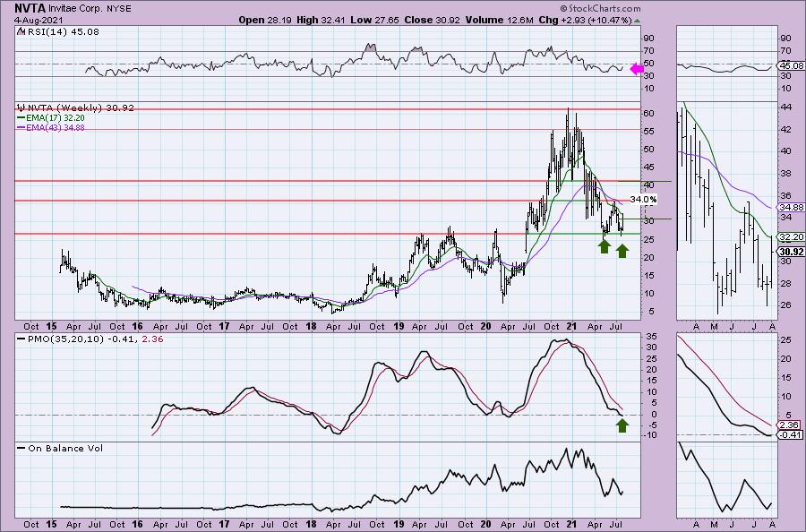This screenshot has width=806, height=532.
Task: Select the Low 27.65 value
Action: tap(373, 20)
